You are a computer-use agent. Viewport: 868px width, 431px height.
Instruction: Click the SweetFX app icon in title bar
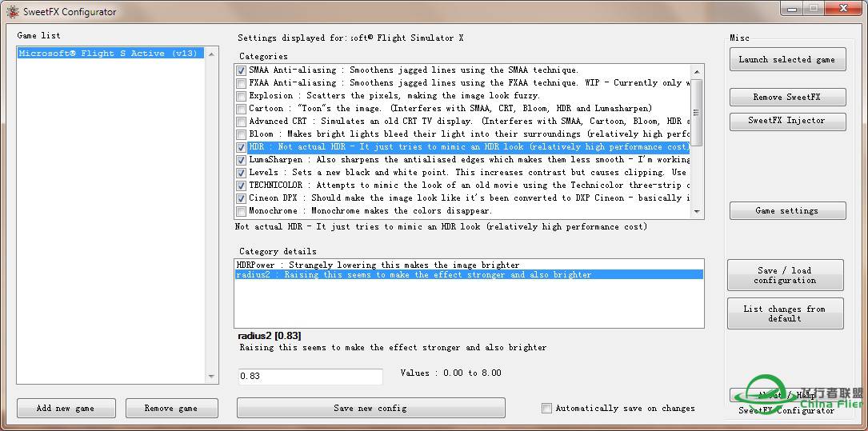click(13, 12)
